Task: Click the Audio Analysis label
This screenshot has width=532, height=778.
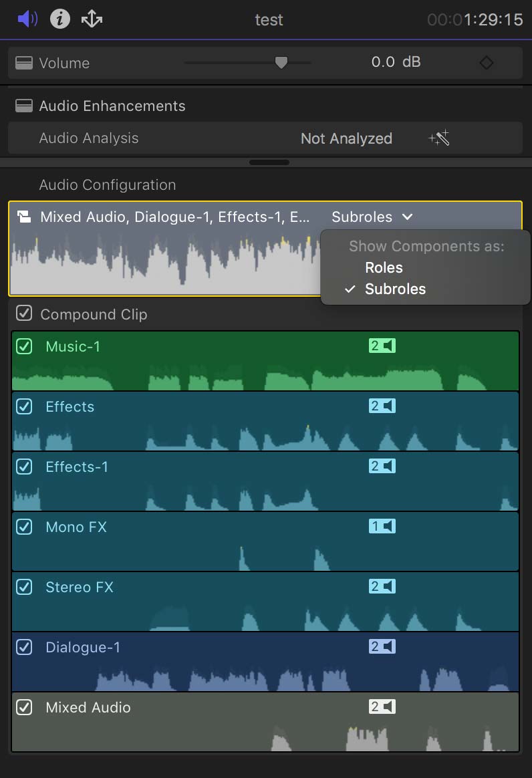Action: click(89, 138)
